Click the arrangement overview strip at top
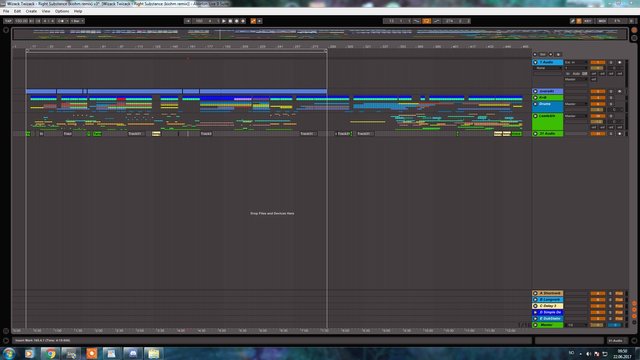This screenshot has width=640, height=360. tap(320, 34)
